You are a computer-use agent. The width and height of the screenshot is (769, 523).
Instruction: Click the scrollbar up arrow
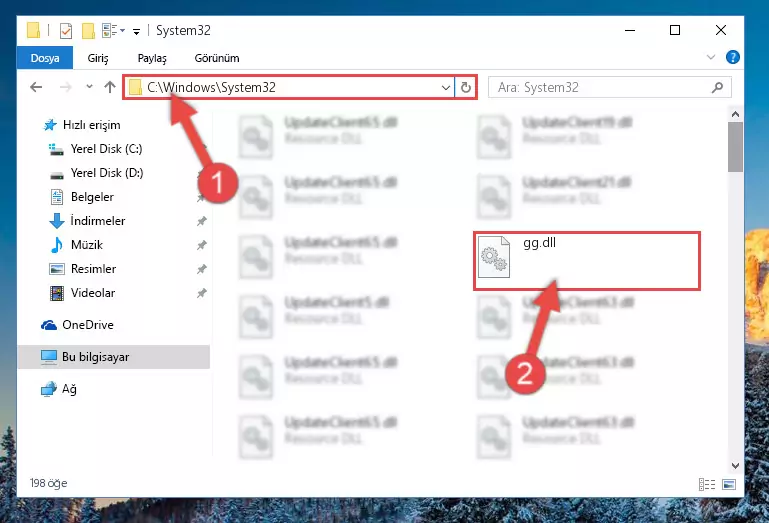[x=735, y=114]
